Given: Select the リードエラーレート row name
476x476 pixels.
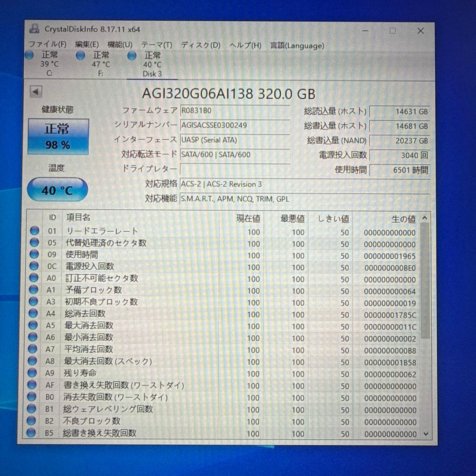Looking at the screenshot, I should (102, 231).
